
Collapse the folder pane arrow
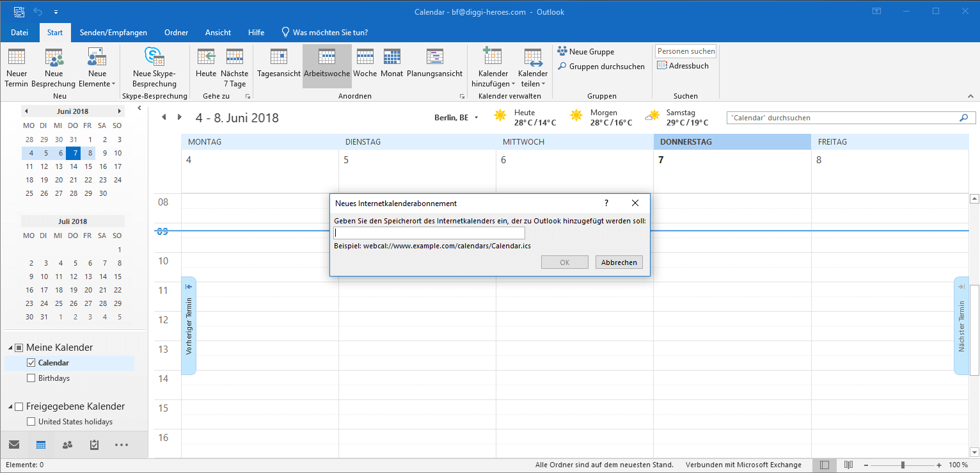coord(139,108)
